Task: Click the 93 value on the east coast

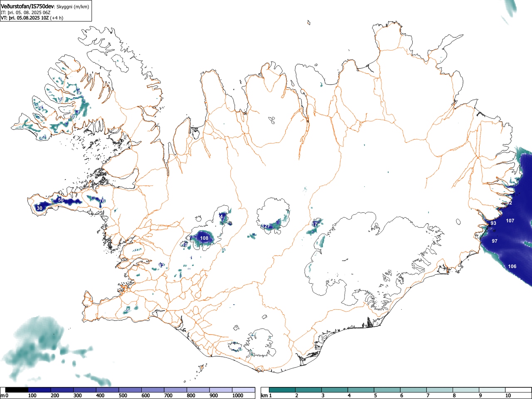Action: click(x=493, y=223)
